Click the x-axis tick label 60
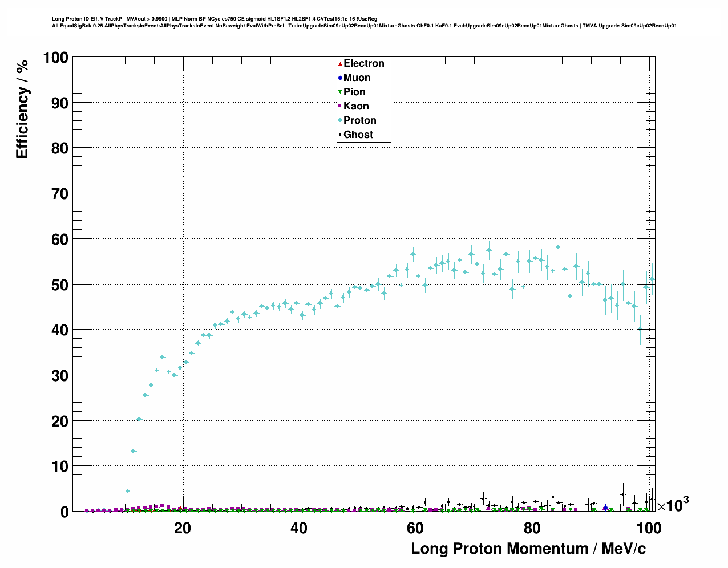The width and height of the screenshot is (728, 568). tap(415, 528)
